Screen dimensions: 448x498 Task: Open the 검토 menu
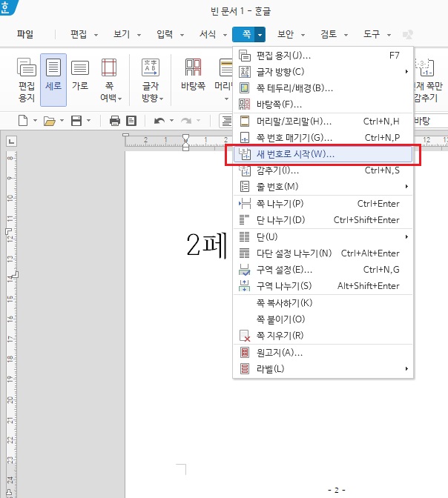(x=329, y=34)
